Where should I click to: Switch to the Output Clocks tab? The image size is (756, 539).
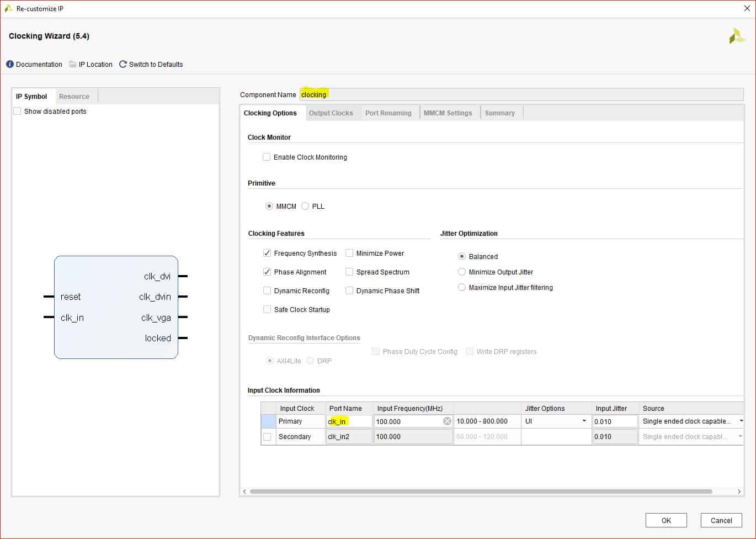click(331, 113)
